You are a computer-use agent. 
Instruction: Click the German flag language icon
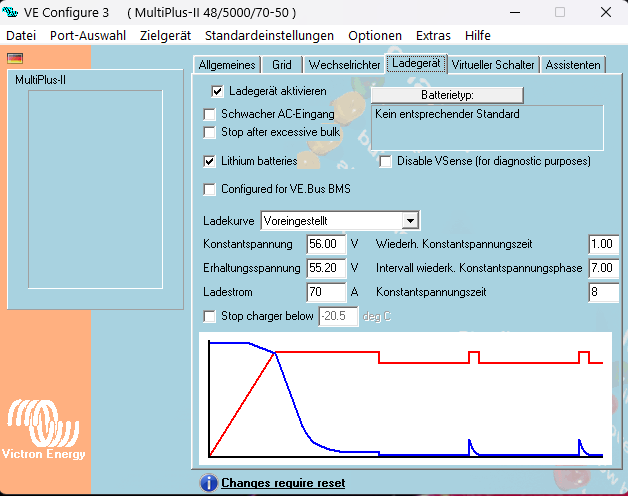15,58
